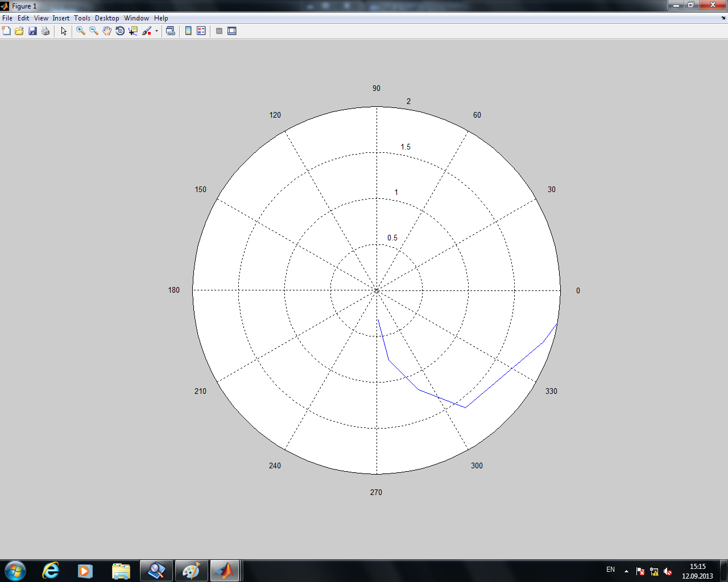Open the Windows Start menu

click(x=15, y=570)
